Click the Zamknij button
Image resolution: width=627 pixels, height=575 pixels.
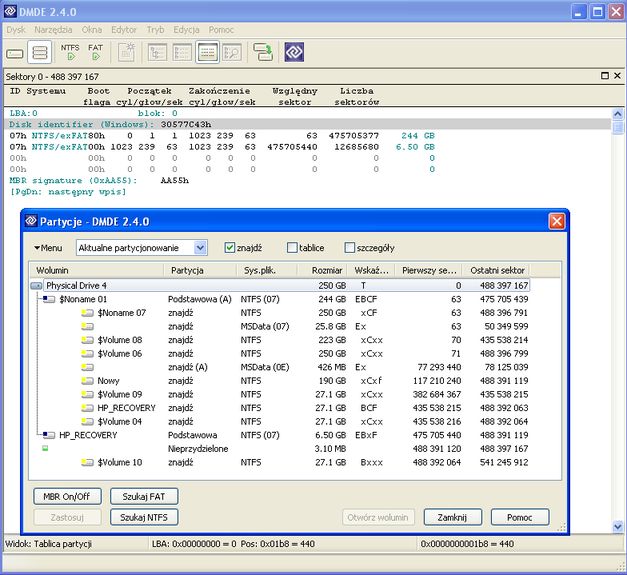point(453,517)
